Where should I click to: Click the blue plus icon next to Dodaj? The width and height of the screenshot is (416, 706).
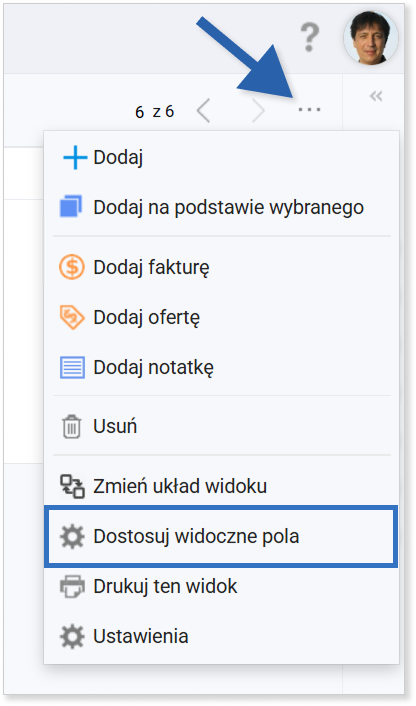(x=74, y=158)
